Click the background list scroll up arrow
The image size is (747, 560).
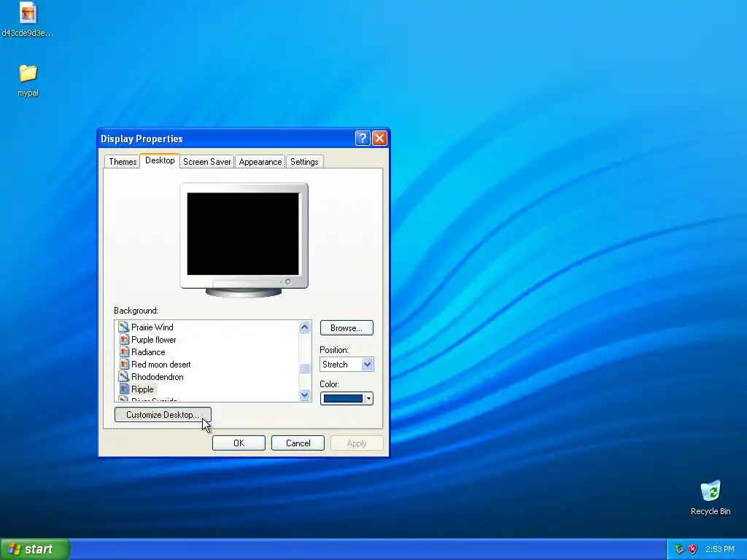(305, 327)
